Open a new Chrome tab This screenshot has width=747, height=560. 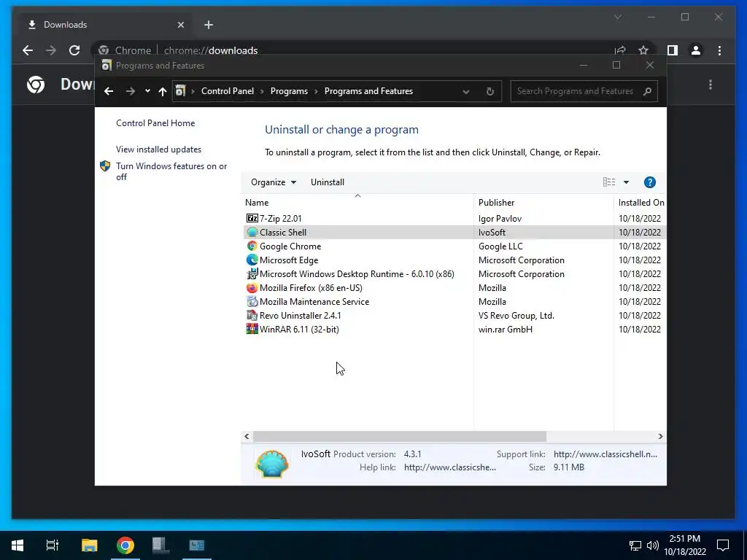209,25
